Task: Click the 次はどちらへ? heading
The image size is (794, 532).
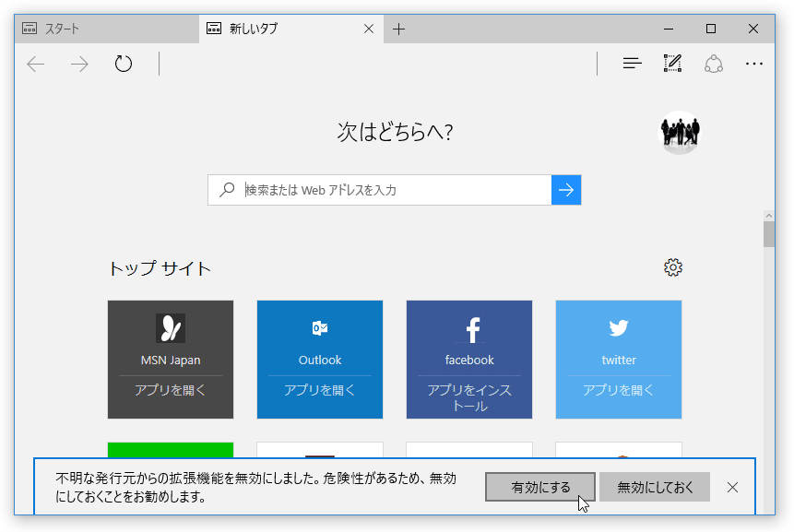Action: click(395, 132)
